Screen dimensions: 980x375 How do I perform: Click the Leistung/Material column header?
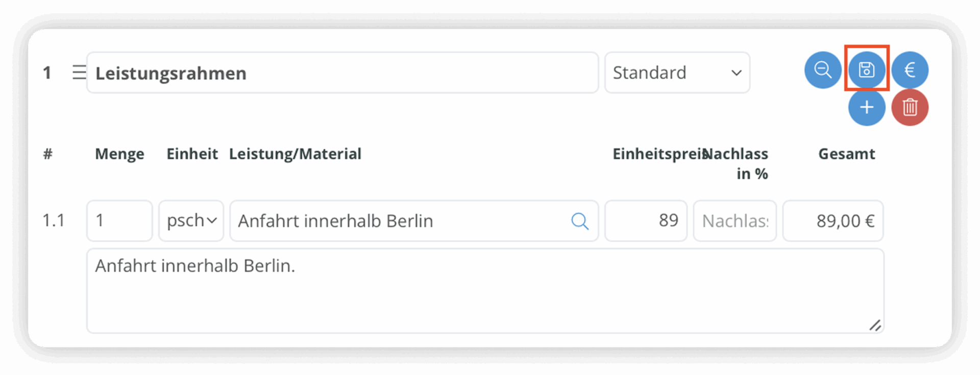click(x=295, y=154)
